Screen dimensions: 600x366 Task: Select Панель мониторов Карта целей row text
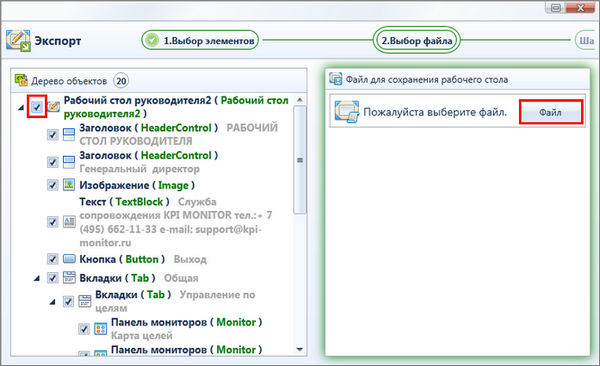click(x=187, y=329)
